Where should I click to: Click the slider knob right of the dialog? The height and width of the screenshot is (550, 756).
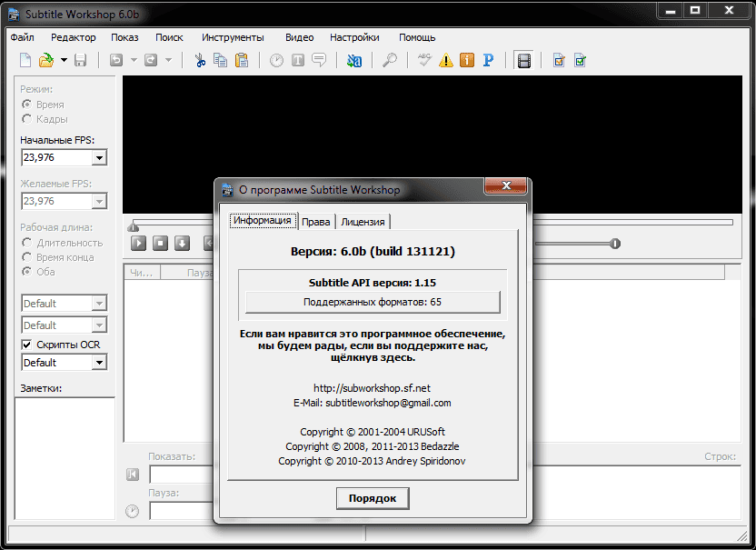coord(615,243)
